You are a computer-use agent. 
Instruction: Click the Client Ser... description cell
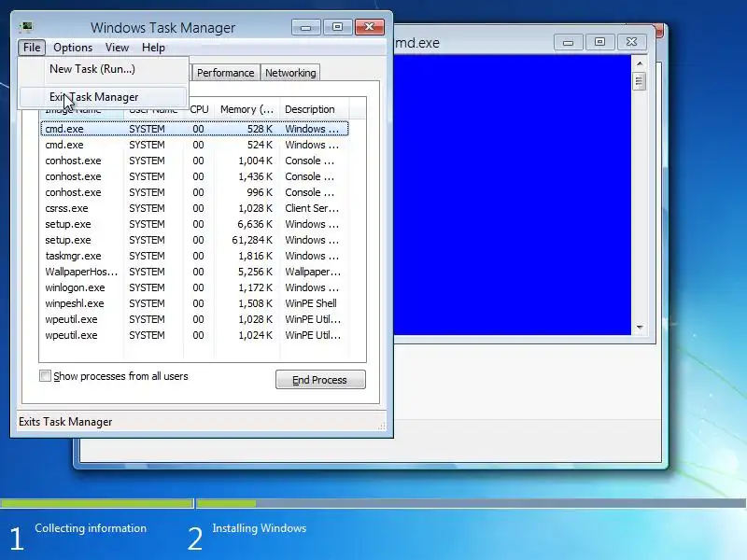tap(312, 208)
